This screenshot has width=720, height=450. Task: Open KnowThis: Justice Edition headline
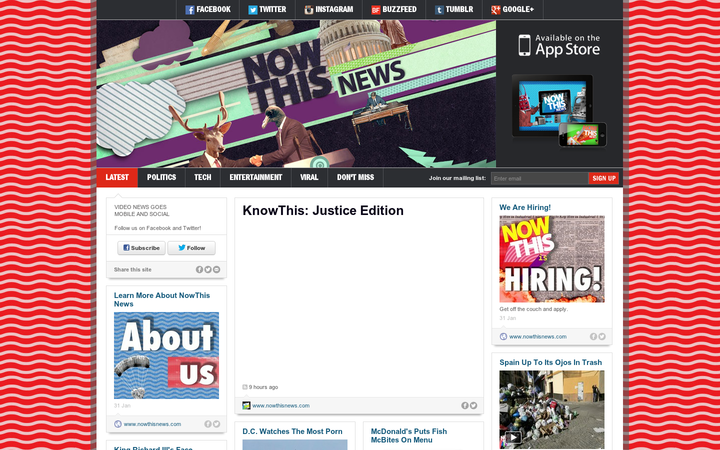(x=323, y=210)
